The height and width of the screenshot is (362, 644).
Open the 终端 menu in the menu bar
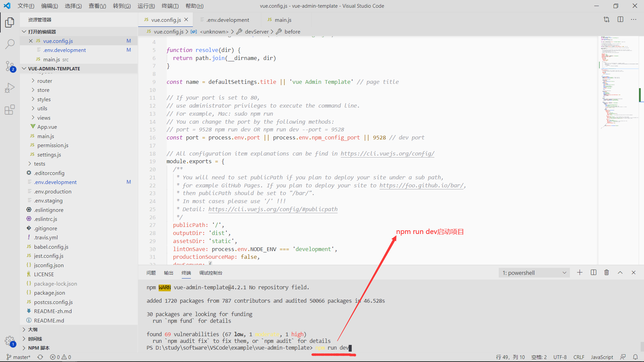[170, 6]
